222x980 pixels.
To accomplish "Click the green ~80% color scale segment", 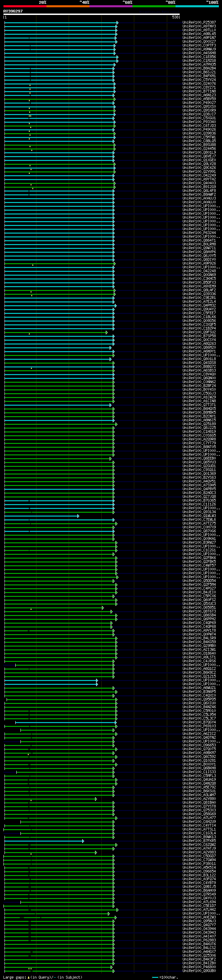I will pyautogui.click(x=154, y=6).
